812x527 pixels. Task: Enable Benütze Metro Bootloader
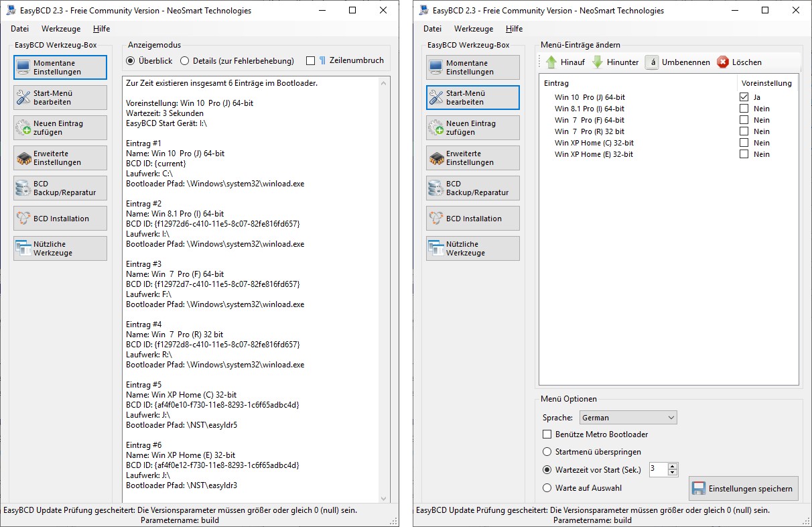tap(547, 434)
